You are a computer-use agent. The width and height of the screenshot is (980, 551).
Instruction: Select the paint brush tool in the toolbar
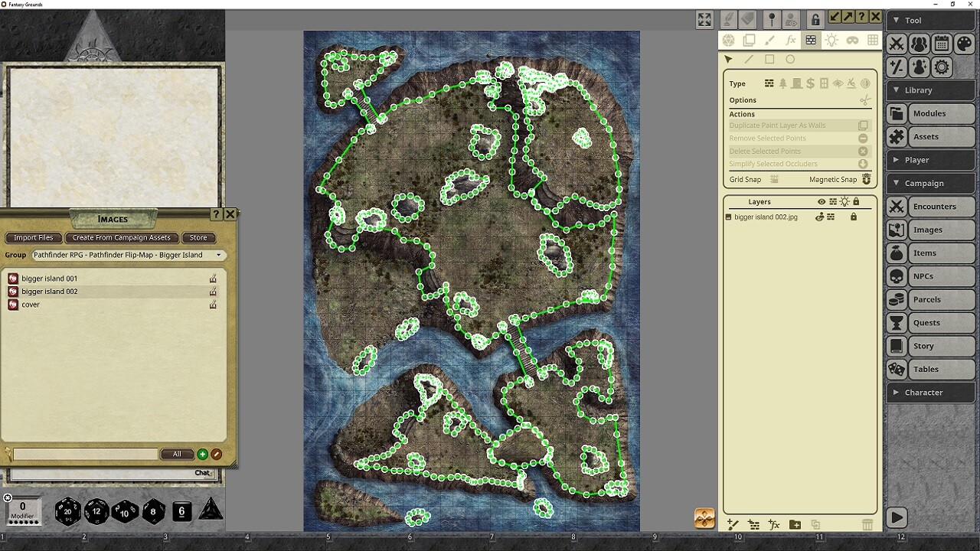click(x=770, y=41)
